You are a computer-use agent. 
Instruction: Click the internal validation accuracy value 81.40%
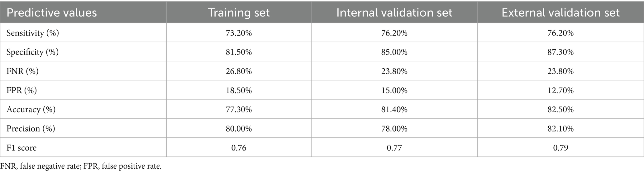[x=394, y=109]
